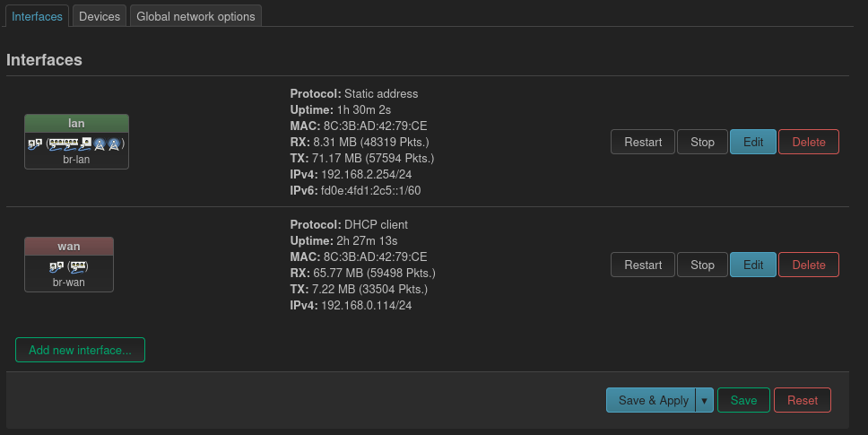Click the green lan zone header

point(76,123)
